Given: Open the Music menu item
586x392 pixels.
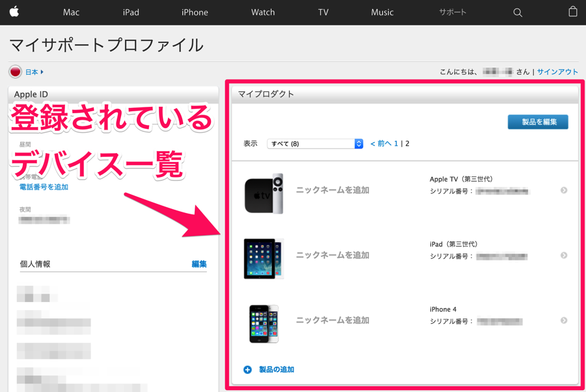Looking at the screenshot, I should pyautogui.click(x=382, y=12).
